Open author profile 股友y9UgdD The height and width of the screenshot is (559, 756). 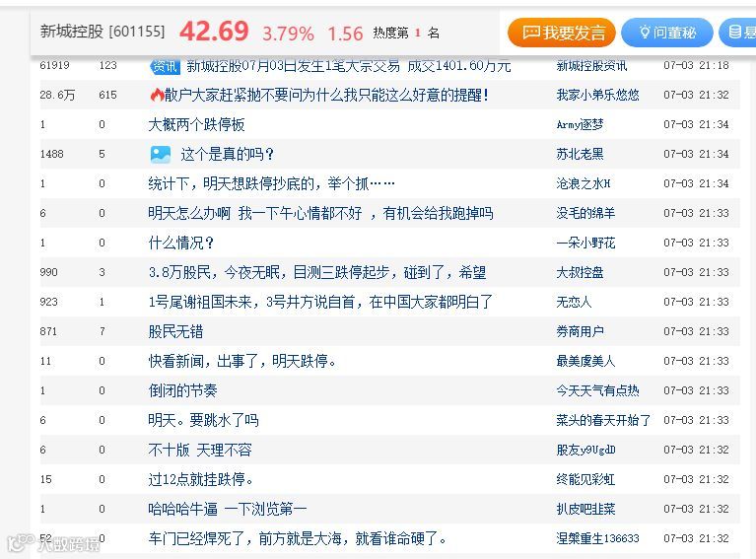coord(585,450)
